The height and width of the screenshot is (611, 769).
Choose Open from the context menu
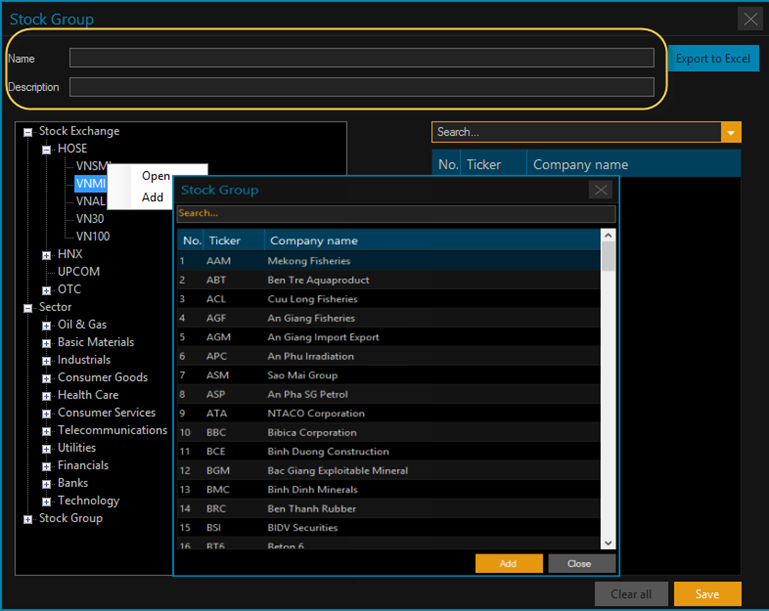pyautogui.click(x=156, y=176)
